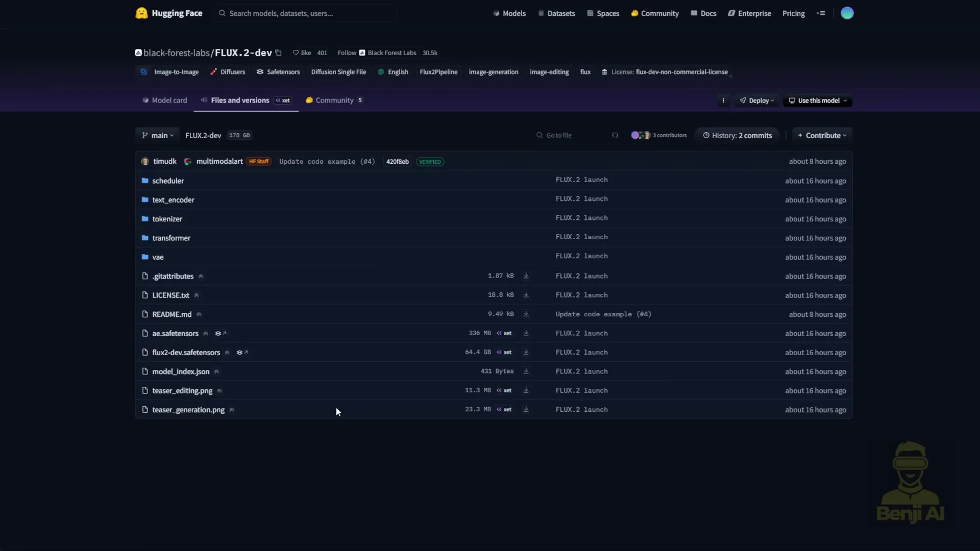Follow Black Forest Labs
Viewport: 980px width, 551px height.
pos(347,53)
